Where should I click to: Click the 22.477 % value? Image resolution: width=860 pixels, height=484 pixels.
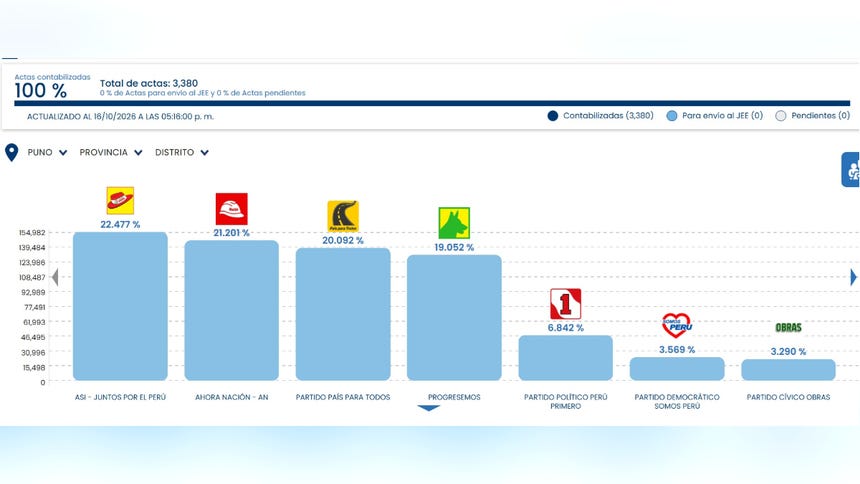point(120,224)
